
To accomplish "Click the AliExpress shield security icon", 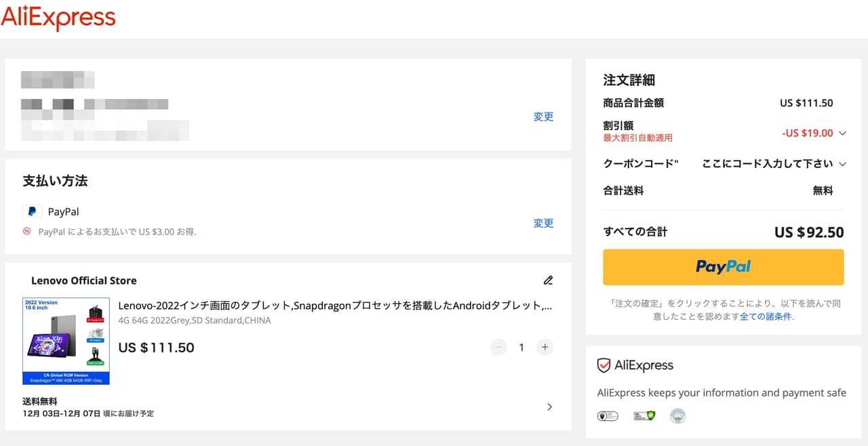I will 604,365.
